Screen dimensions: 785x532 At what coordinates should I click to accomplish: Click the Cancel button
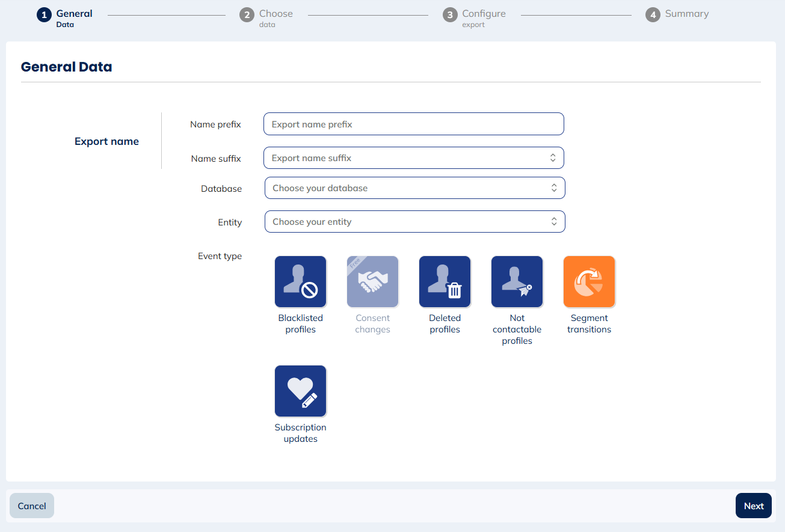32,506
